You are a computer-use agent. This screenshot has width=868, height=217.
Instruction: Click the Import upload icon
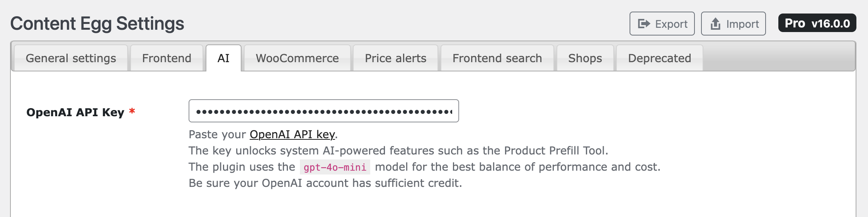pyautogui.click(x=715, y=24)
